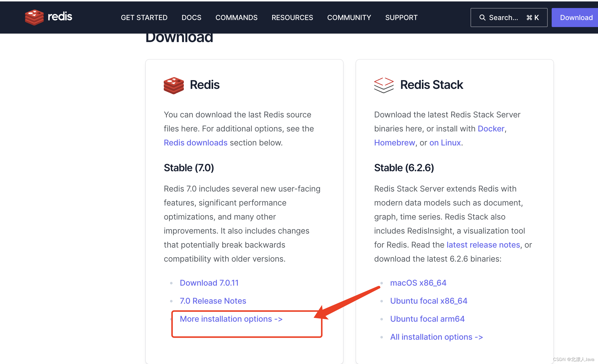Click the Download 7.0.11 link
The width and height of the screenshot is (598, 364).
(x=209, y=283)
